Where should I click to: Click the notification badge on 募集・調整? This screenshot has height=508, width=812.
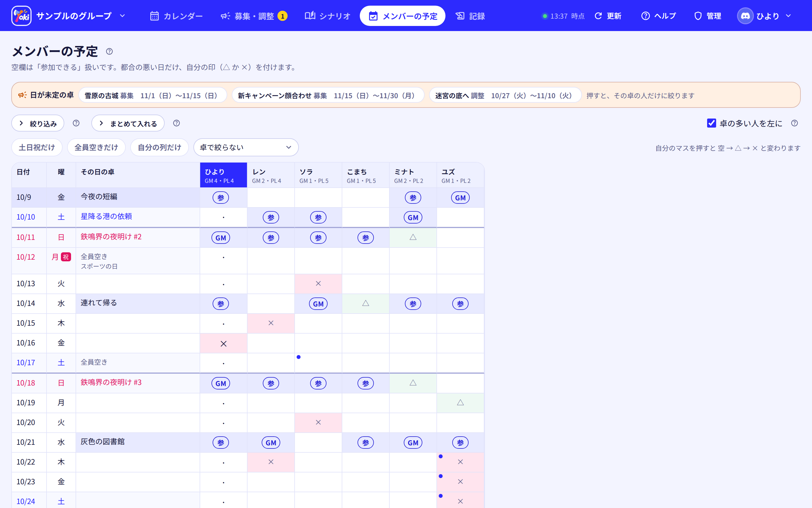[x=283, y=16]
